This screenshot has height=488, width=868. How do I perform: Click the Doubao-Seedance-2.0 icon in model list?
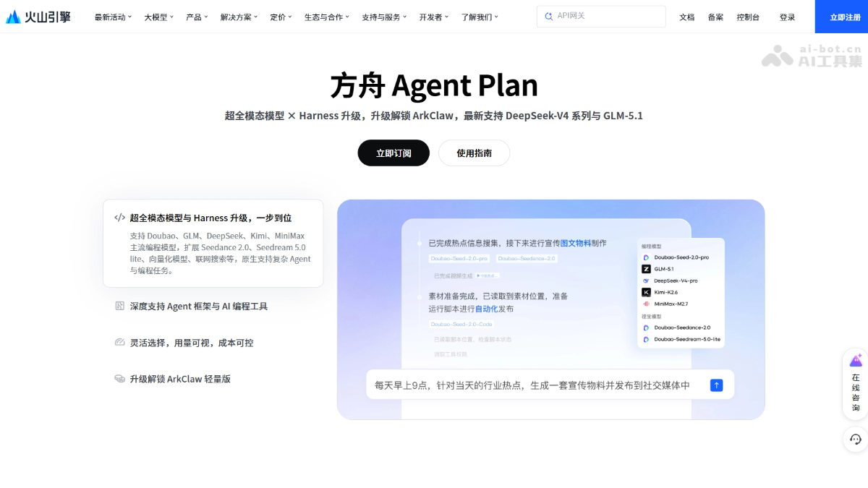pyautogui.click(x=647, y=328)
